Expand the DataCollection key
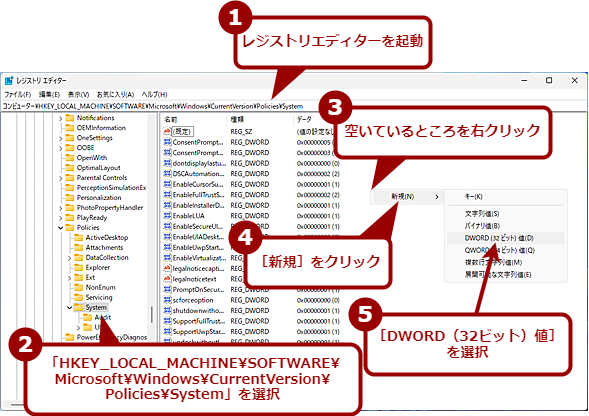 click(x=69, y=258)
